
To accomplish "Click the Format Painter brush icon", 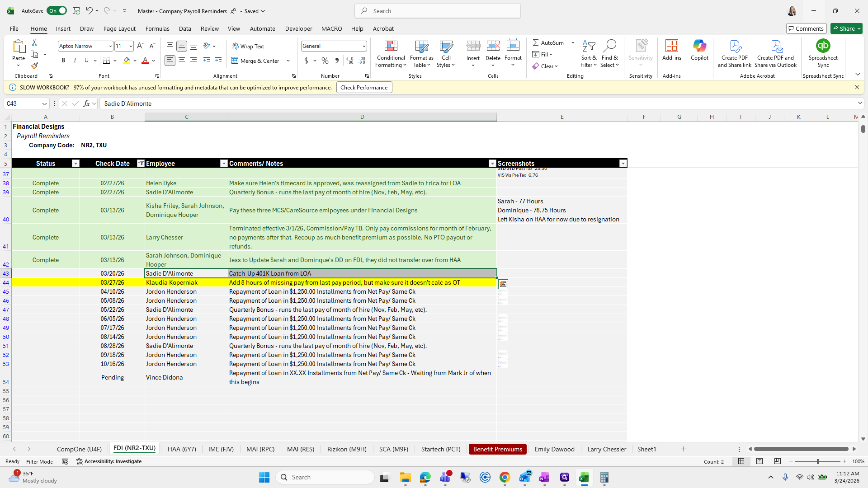I will point(34,66).
